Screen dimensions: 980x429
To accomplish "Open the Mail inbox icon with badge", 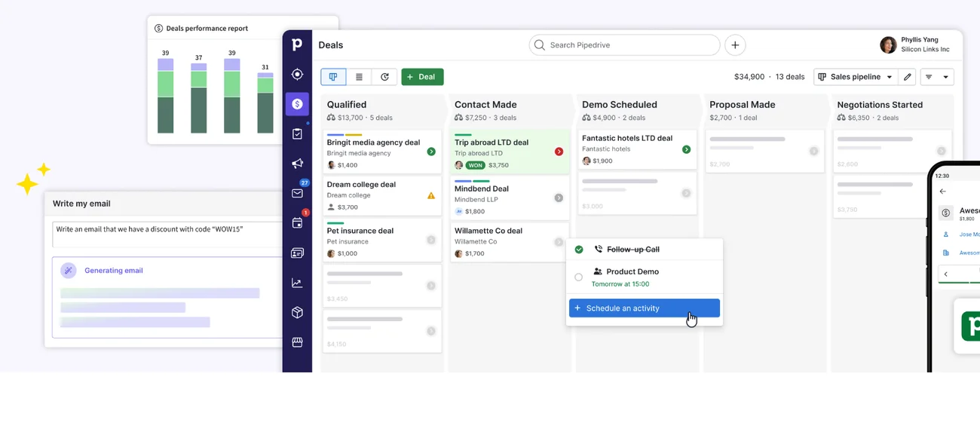I will coord(297,194).
